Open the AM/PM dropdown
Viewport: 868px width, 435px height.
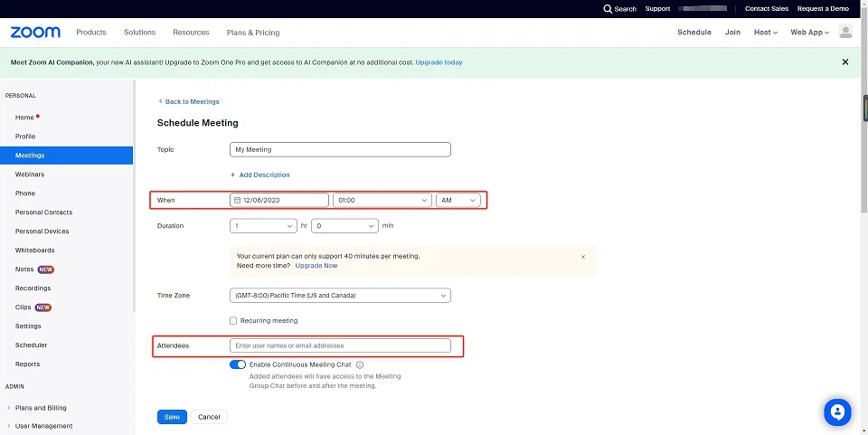coord(458,201)
